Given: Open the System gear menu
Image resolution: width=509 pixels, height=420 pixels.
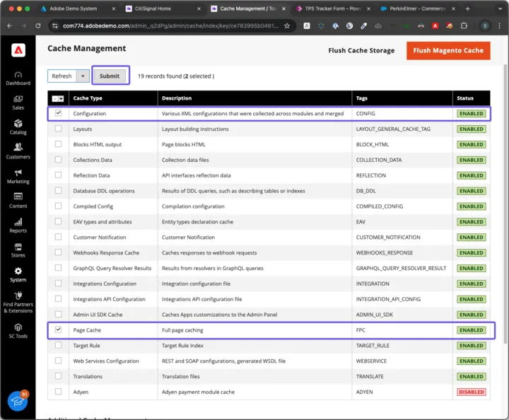Looking at the screenshot, I should click(18, 275).
